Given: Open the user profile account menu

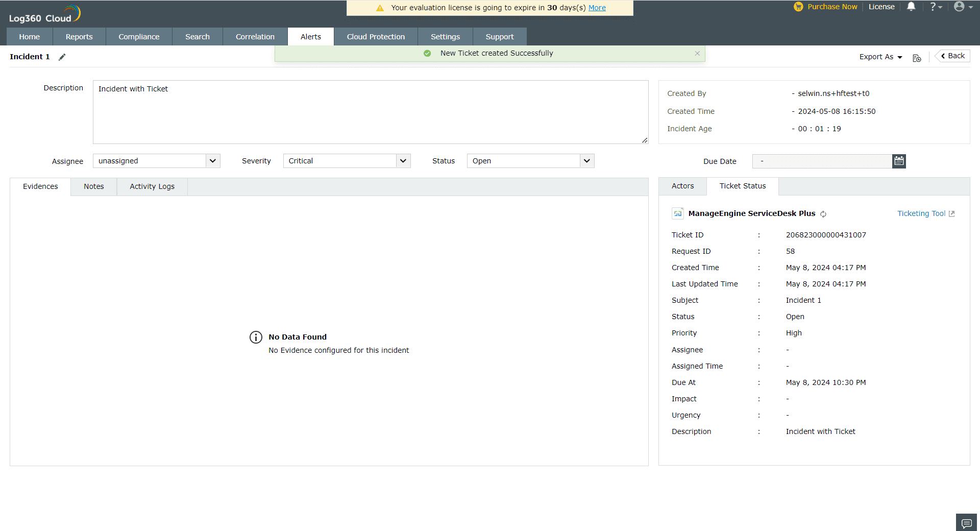Looking at the screenshot, I should tap(961, 7).
